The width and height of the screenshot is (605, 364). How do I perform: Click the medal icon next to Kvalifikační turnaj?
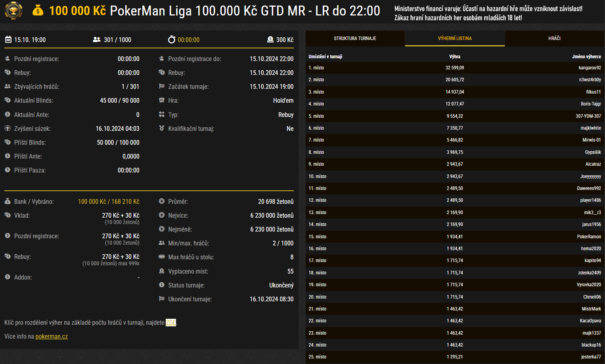[162, 128]
